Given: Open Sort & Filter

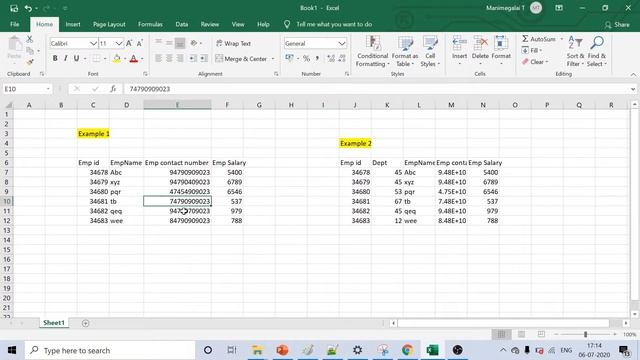Looking at the screenshot, I should click(x=575, y=51).
